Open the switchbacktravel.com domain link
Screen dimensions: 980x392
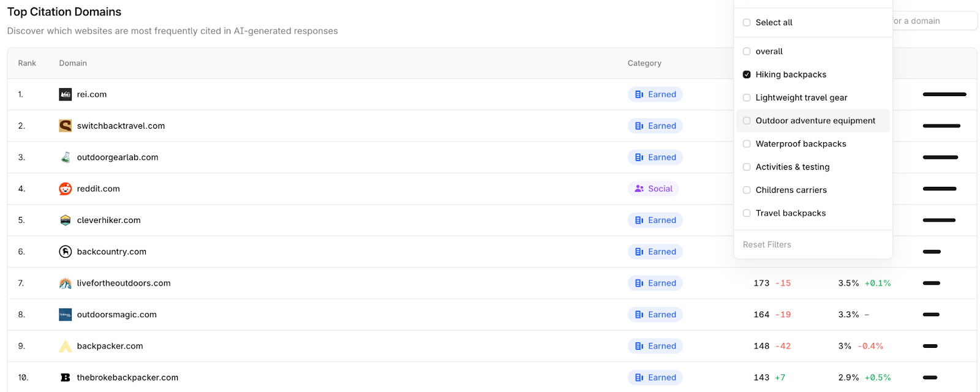coord(121,126)
